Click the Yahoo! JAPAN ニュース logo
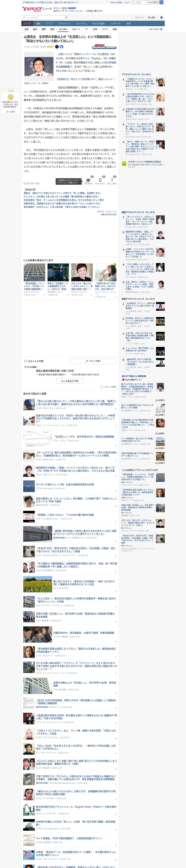 click(37, 9)
